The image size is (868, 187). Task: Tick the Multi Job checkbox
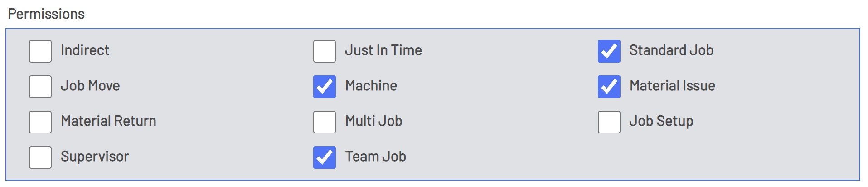click(325, 122)
